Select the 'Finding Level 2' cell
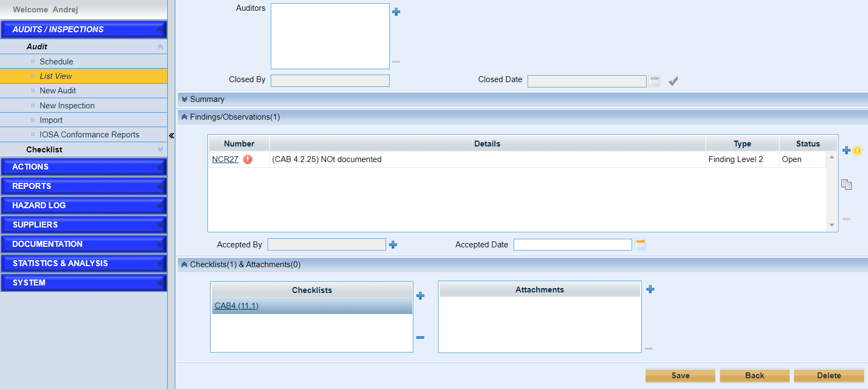The image size is (868, 389). tap(743, 159)
